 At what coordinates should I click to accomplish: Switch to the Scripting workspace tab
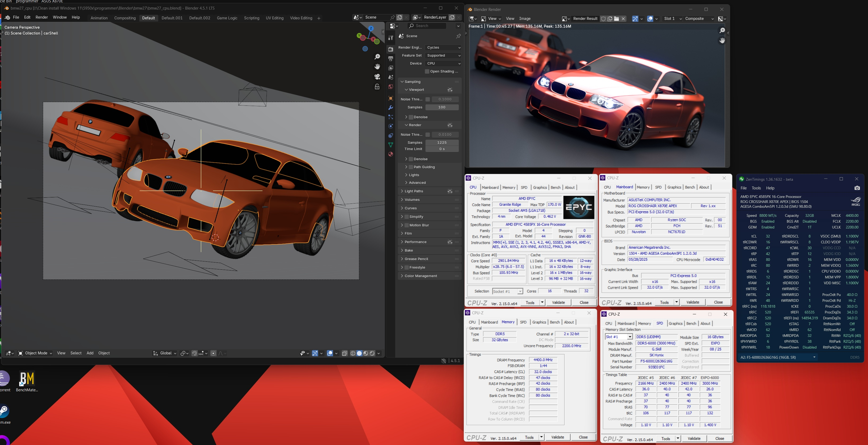coord(251,18)
